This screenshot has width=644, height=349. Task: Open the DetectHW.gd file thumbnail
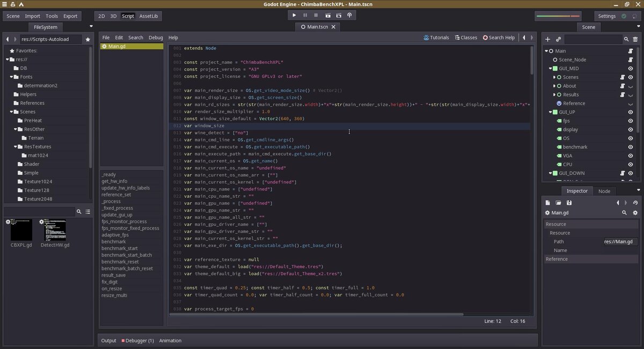[55, 230]
